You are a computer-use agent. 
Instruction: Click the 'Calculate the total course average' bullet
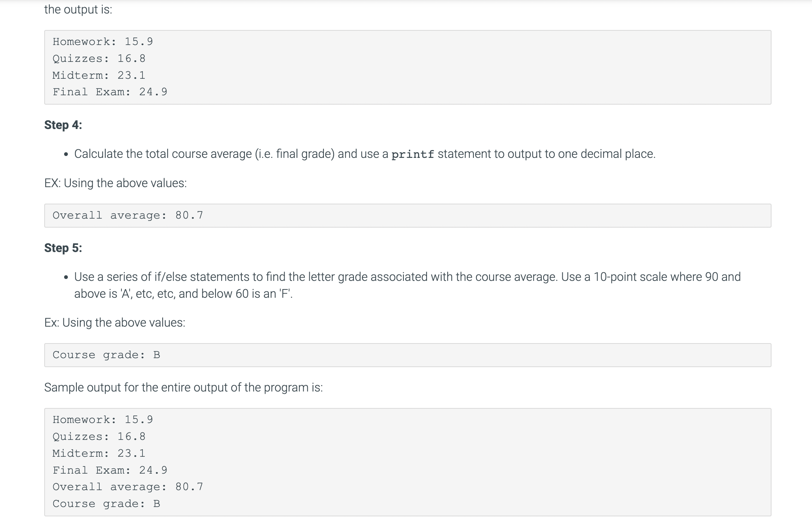click(x=364, y=154)
